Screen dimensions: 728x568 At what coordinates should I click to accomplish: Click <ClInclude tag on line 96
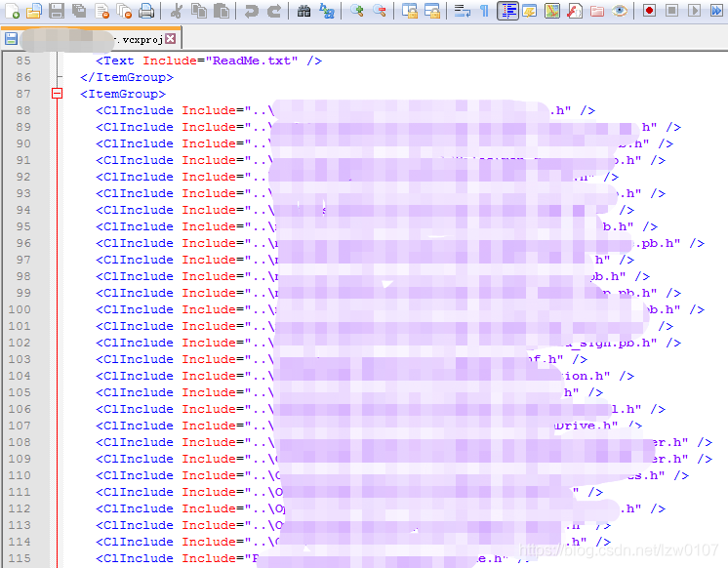(x=135, y=243)
